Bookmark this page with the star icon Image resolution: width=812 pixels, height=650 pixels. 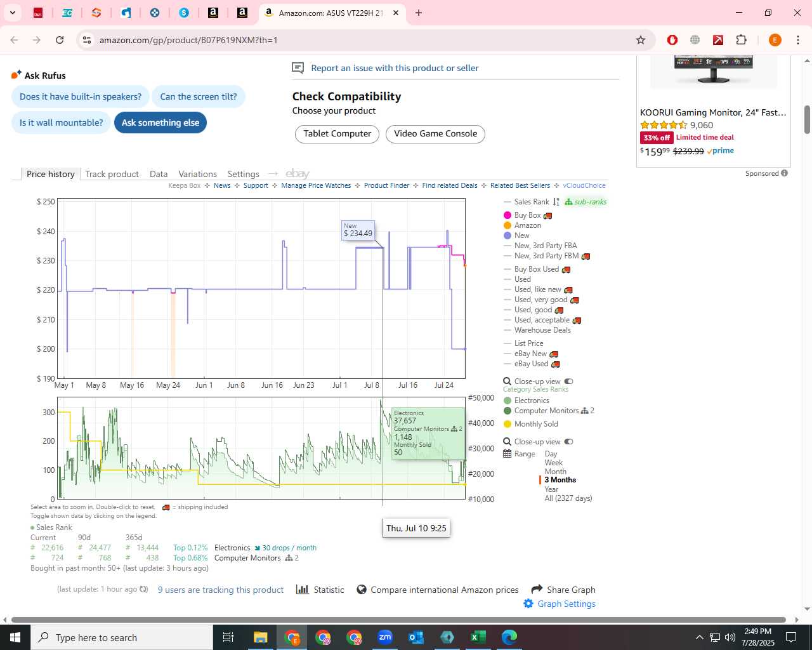[641, 40]
